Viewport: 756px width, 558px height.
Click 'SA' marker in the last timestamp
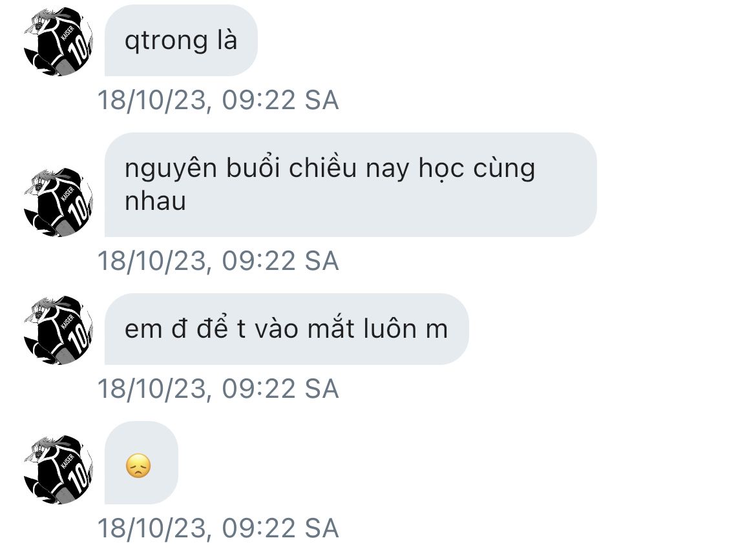322,528
